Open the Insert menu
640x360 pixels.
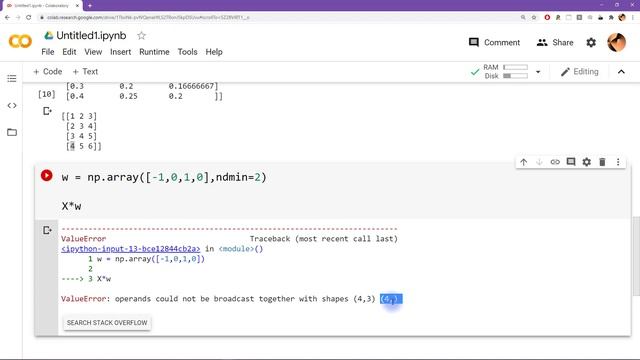pyautogui.click(x=120, y=52)
